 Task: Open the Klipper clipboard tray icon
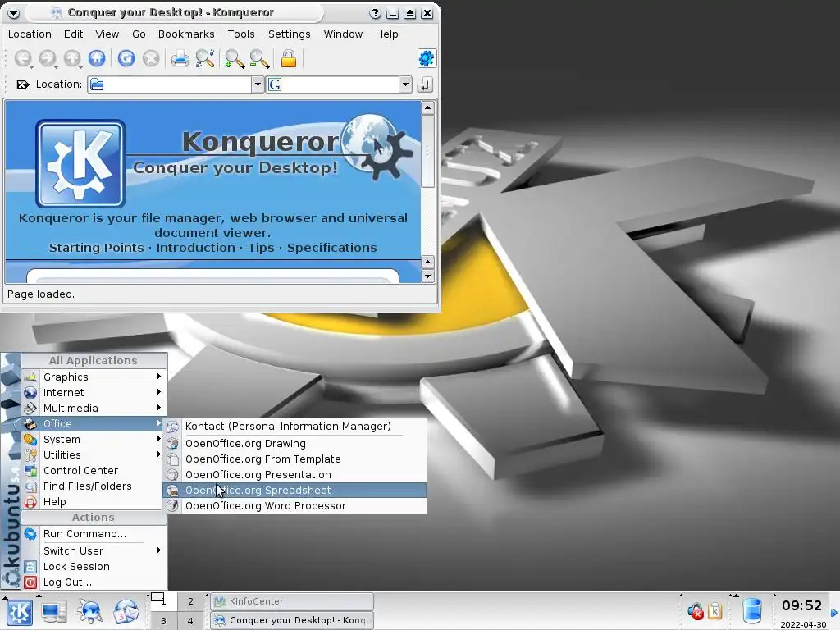(x=715, y=610)
